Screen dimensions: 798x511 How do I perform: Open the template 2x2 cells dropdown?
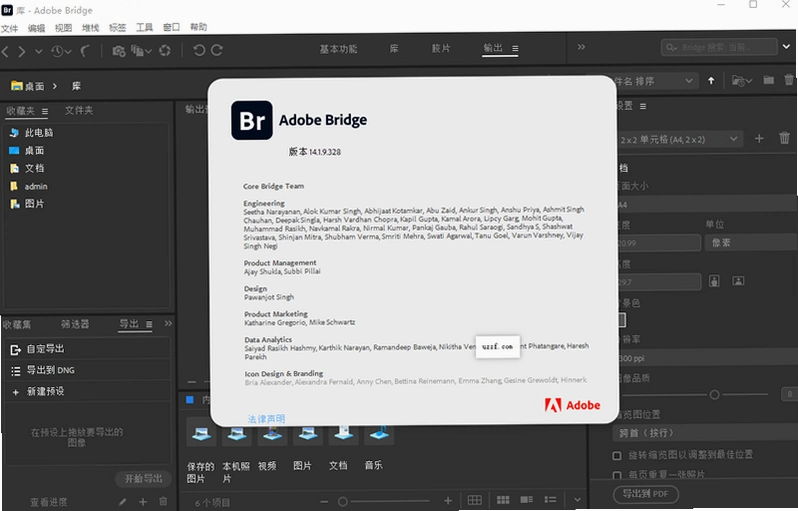(679, 139)
